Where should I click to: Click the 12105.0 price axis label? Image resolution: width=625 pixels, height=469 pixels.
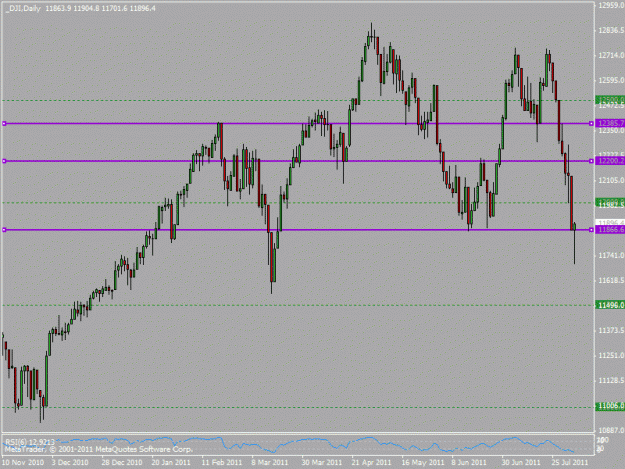(x=611, y=181)
